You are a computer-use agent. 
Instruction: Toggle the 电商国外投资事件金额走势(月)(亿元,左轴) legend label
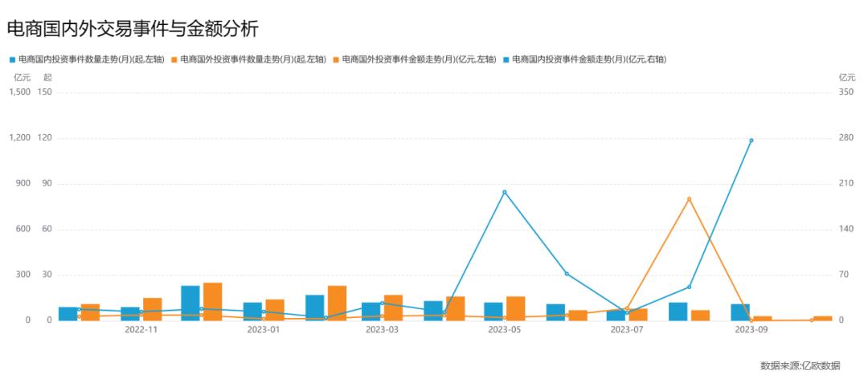[419, 59]
